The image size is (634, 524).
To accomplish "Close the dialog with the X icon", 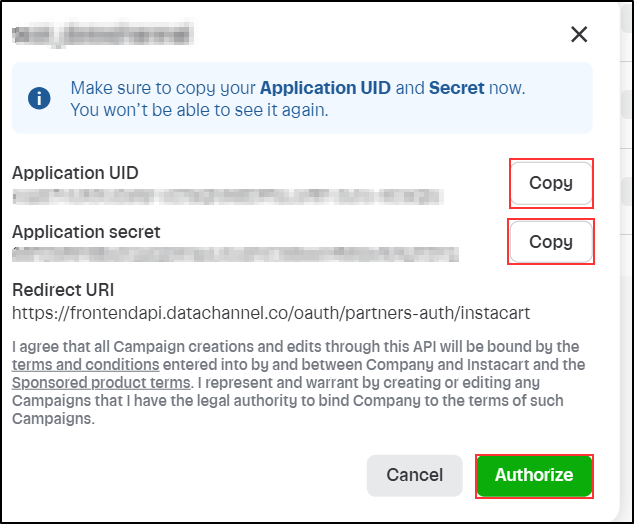I will (x=579, y=34).
